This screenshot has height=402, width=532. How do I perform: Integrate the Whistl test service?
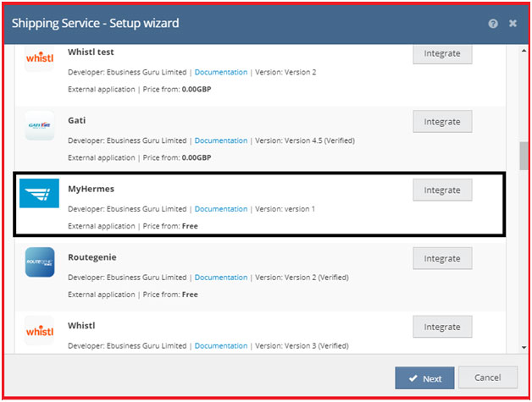(442, 53)
